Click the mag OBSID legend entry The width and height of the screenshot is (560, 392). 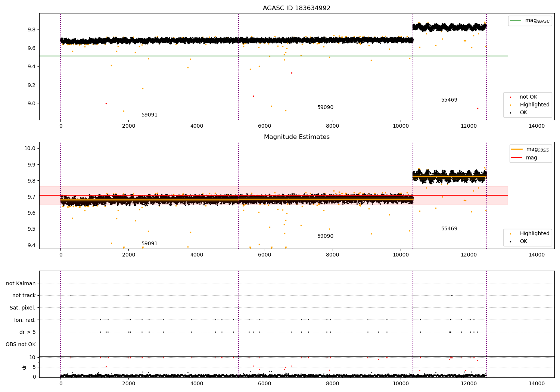(x=531, y=149)
